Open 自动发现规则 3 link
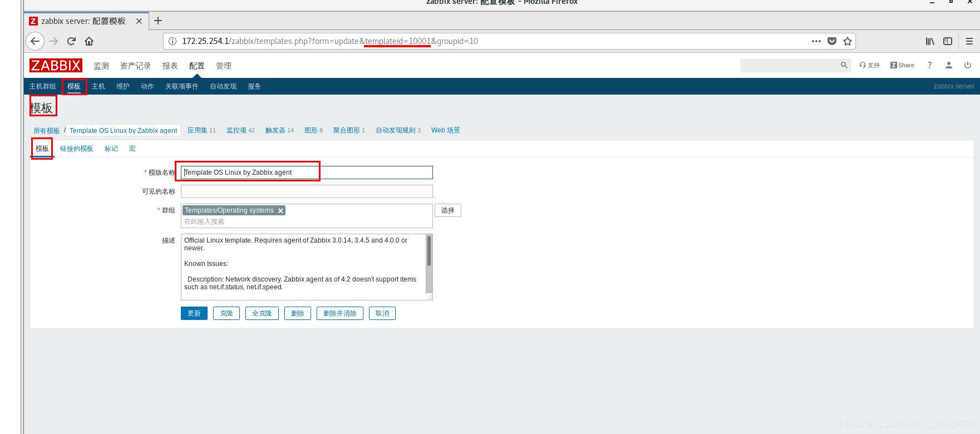 pyautogui.click(x=398, y=130)
